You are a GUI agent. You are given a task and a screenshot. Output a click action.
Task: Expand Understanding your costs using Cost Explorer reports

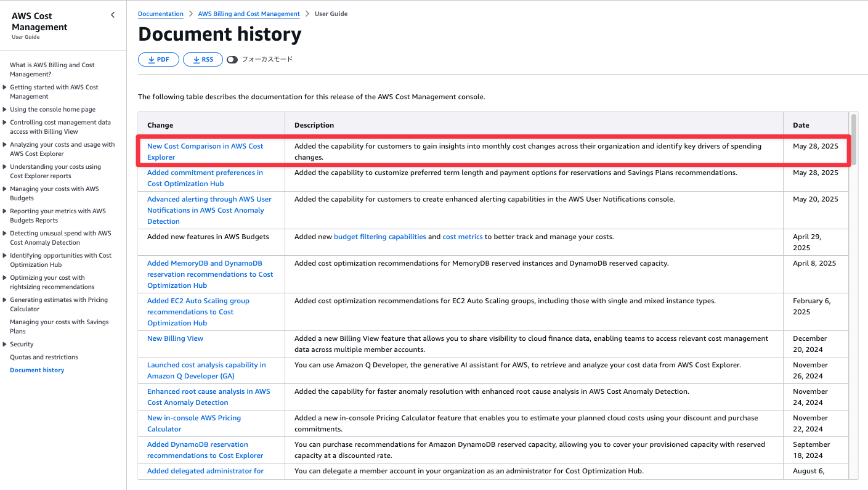[x=5, y=167]
